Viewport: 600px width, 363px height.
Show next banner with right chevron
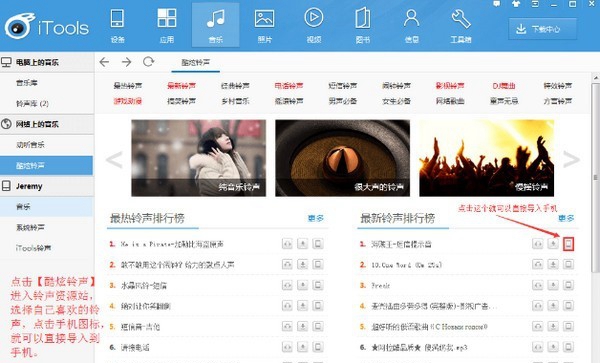click(571, 159)
